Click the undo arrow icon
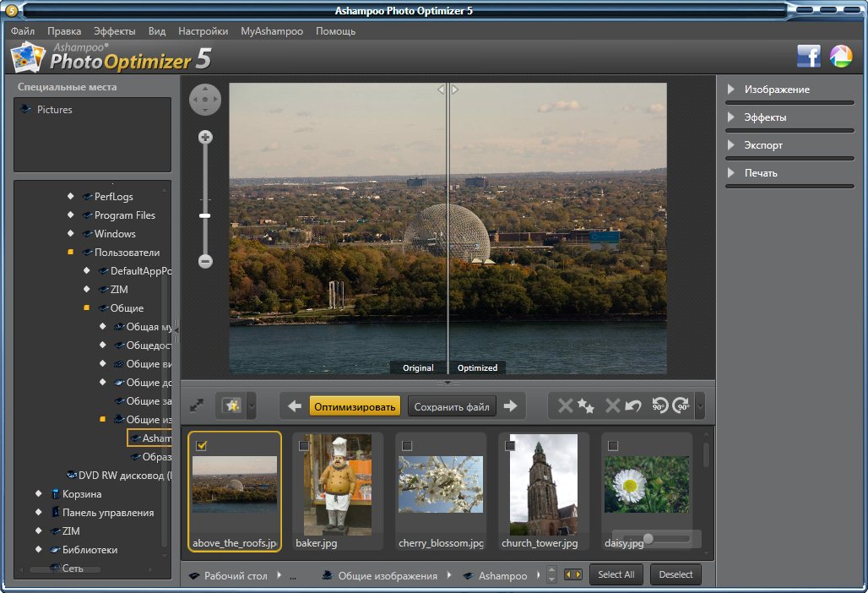The width and height of the screenshot is (868, 593). coord(633,406)
